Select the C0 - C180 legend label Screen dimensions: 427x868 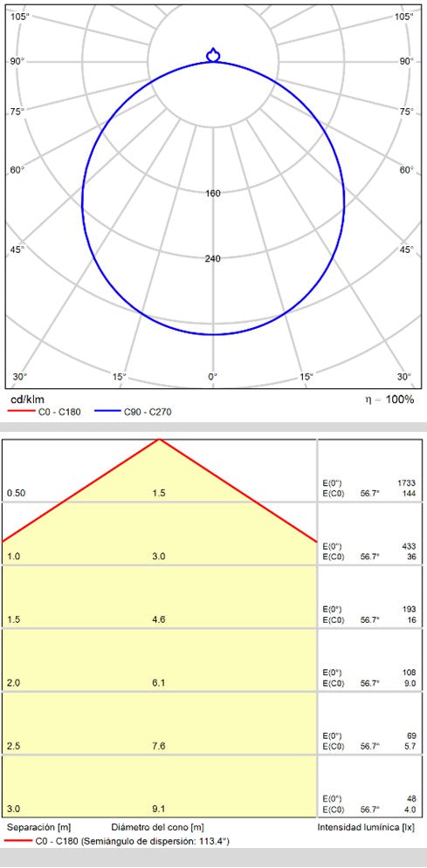(x=59, y=412)
